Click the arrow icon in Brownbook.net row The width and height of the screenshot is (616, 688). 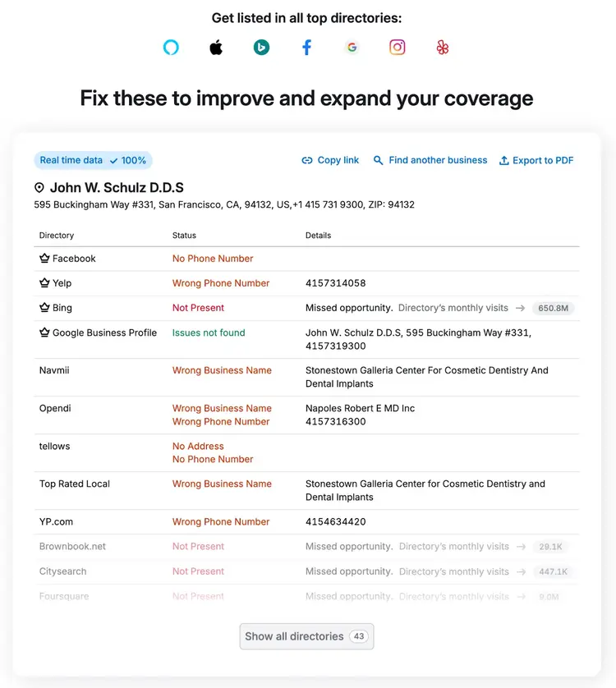click(522, 547)
